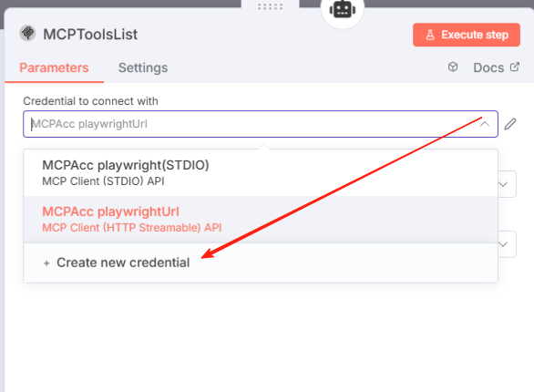This screenshot has height=392, width=534.
Task: Click the MCPToolsList node title
Action: [x=90, y=35]
